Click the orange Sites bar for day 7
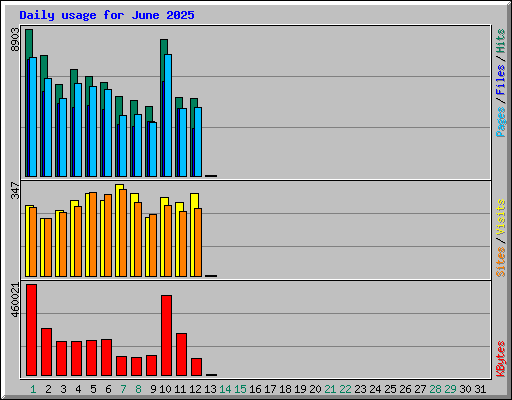Image resolution: width=512 pixels, height=400 pixels. pos(123,233)
